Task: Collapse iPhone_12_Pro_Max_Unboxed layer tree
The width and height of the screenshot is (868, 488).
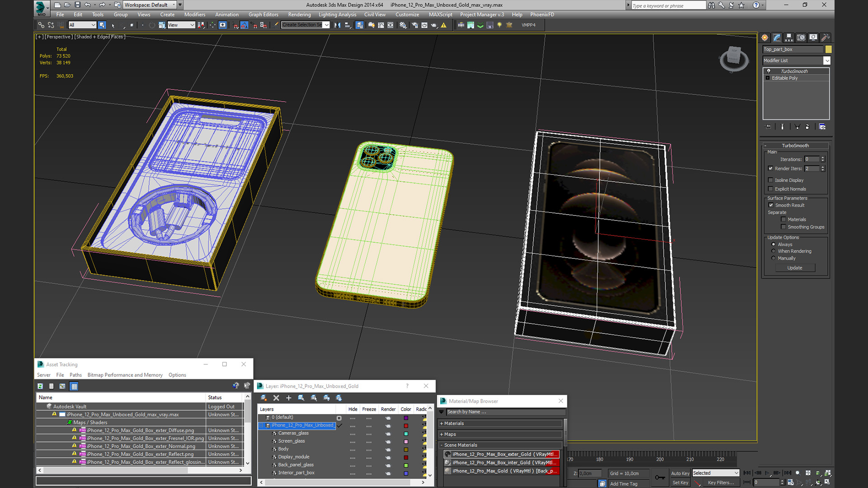Action: pos(262,426)
